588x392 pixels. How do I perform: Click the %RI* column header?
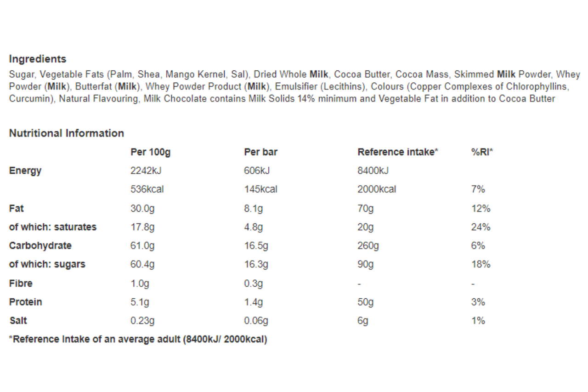tap(482, 152)
